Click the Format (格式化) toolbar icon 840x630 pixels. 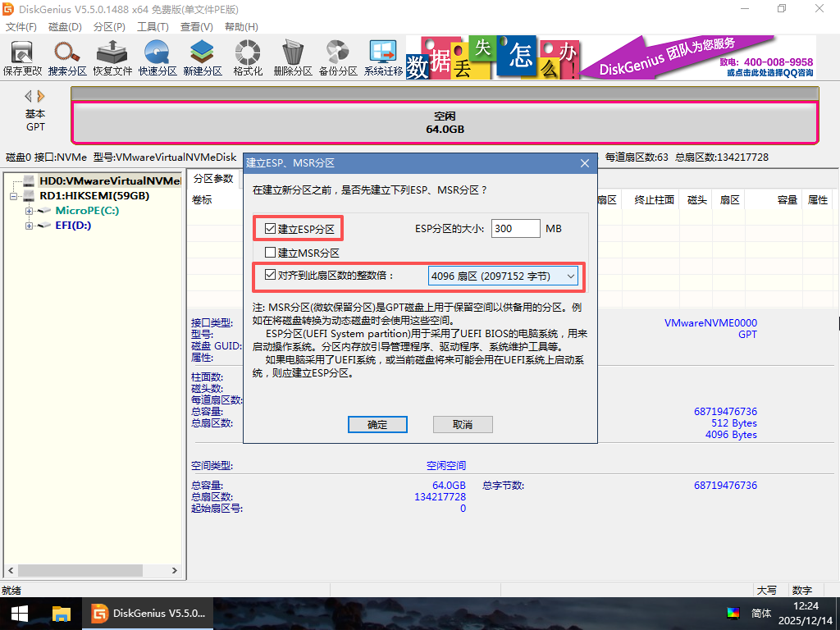pos(248,57)
